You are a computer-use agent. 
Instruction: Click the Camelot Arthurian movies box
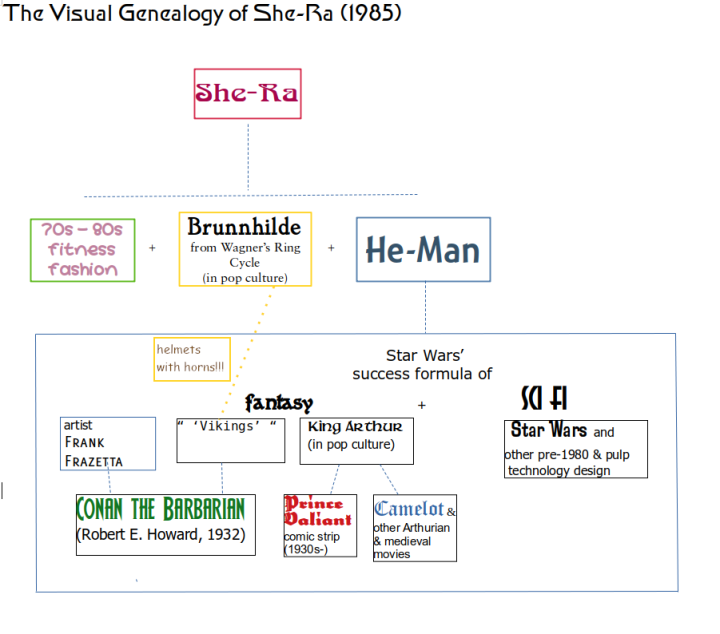[415, 527]
